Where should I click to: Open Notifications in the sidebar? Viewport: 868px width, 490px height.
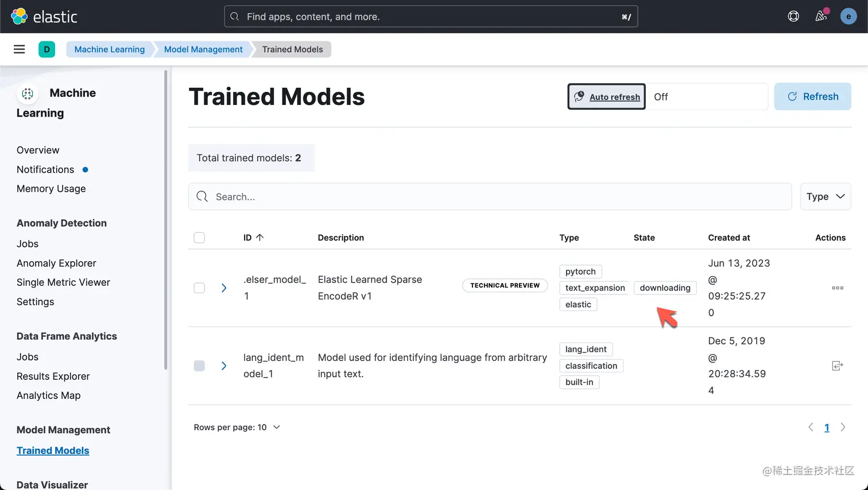coord(45,170)
